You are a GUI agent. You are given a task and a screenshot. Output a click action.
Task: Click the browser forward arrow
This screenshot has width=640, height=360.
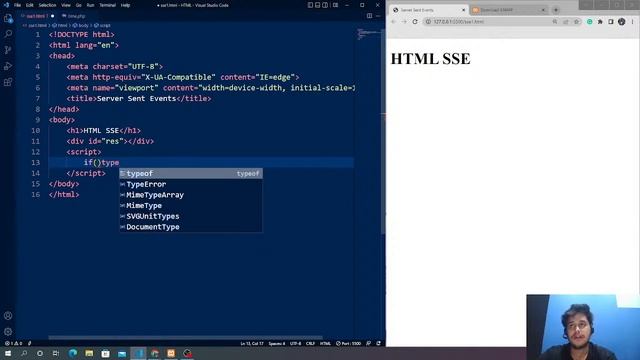(404, 22)
